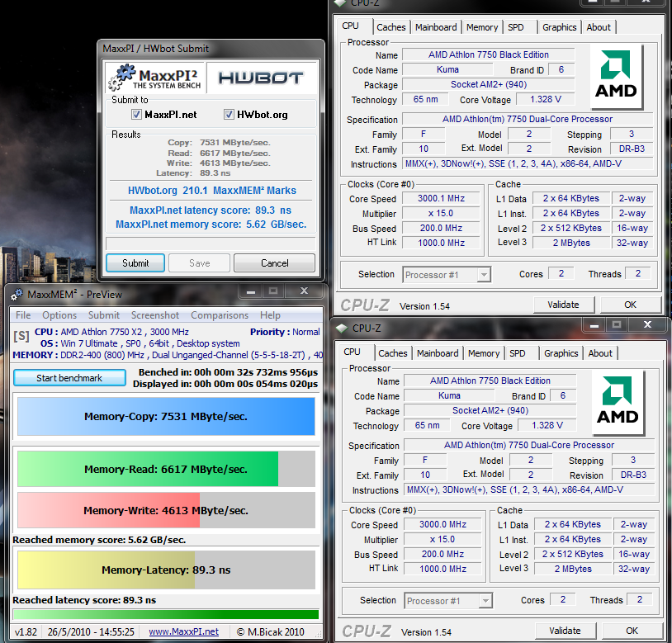Click the green progress bar below latency score
Viewport: 672px width, 643px height.
tap(166, 614)
